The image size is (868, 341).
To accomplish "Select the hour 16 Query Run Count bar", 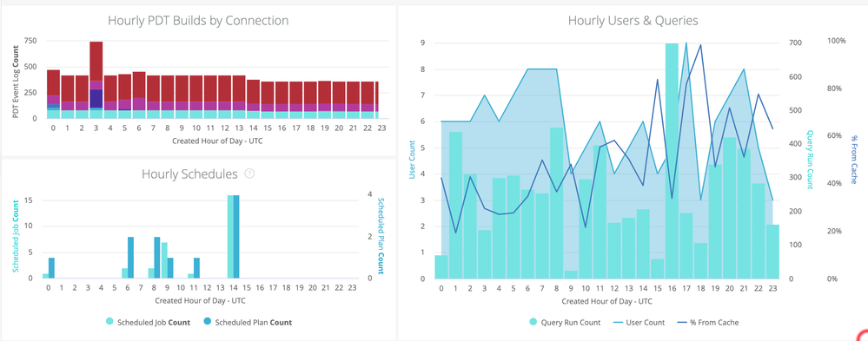I will [x=672, y=161].
